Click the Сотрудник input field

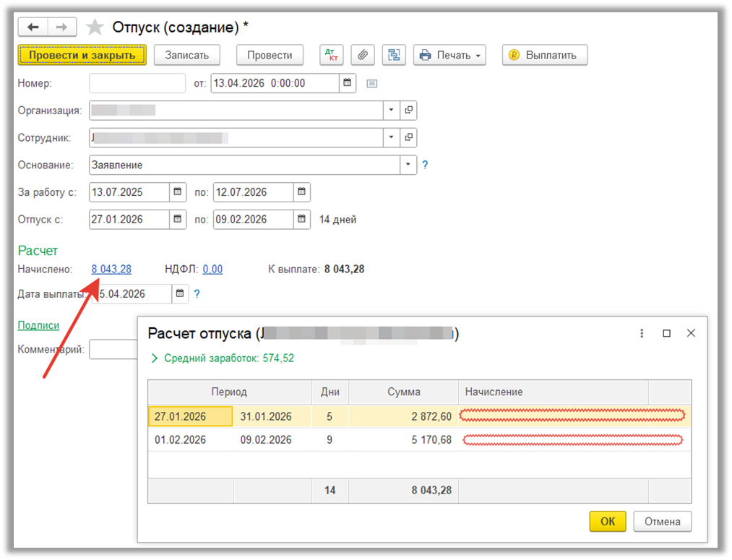[236, 137]
